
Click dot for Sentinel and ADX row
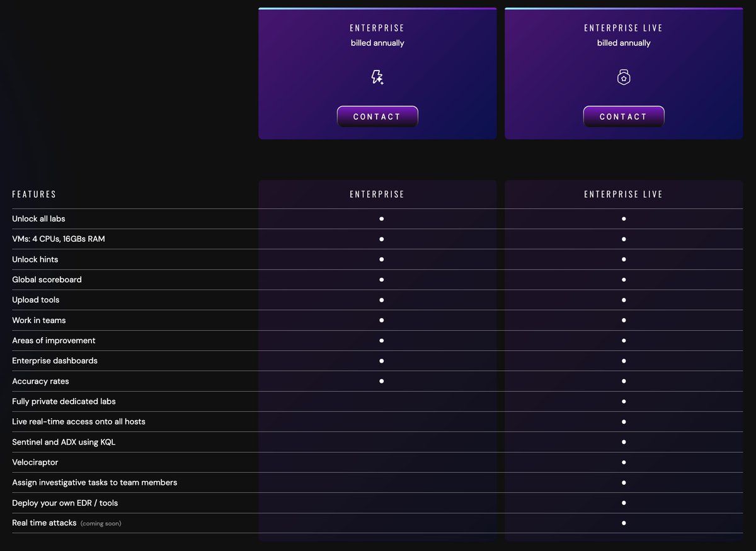pos(624,442)
